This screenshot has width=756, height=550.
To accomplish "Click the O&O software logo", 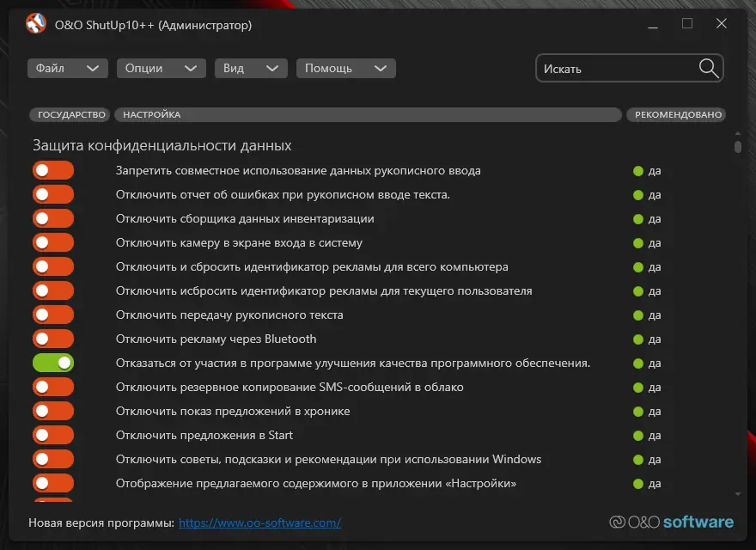I will pos(672,522).
